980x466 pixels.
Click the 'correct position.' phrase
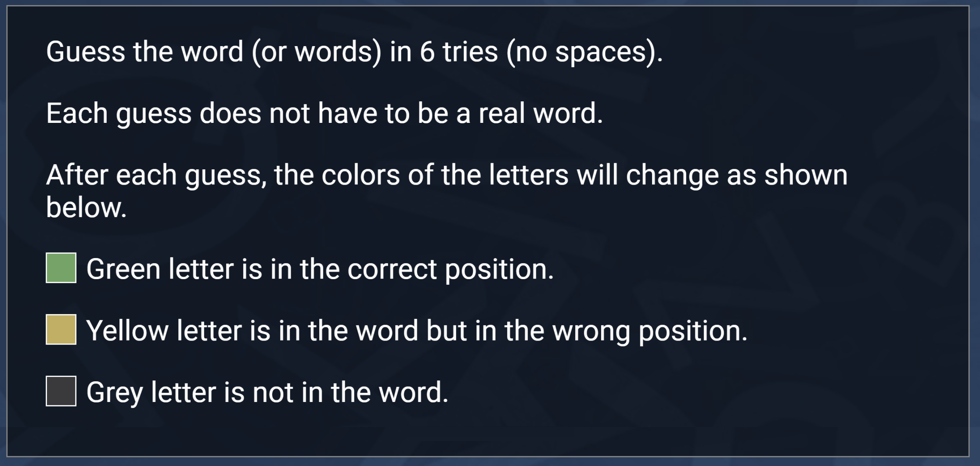451,269
